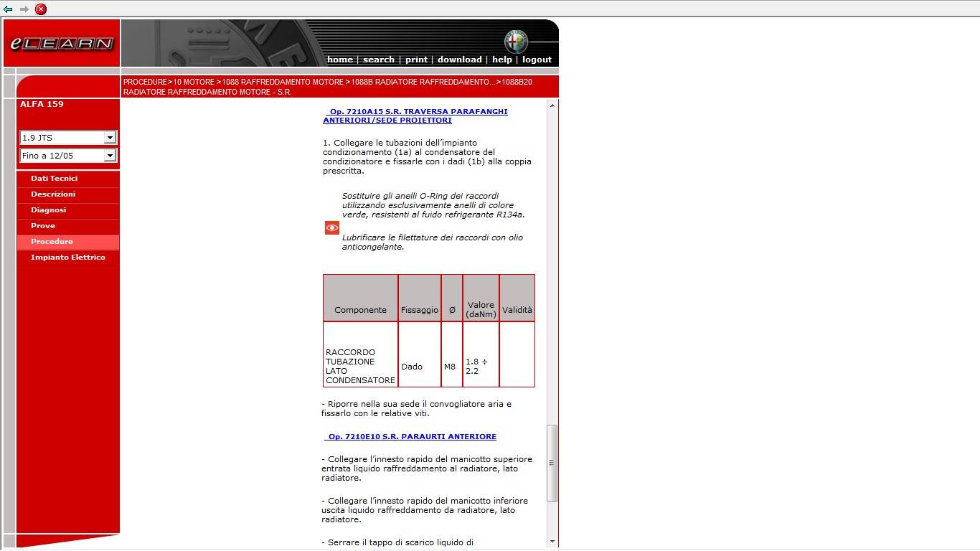Click the eLearn logo
Image resolution: width=980 pixels, height=551 pixels.
point(62,44)
